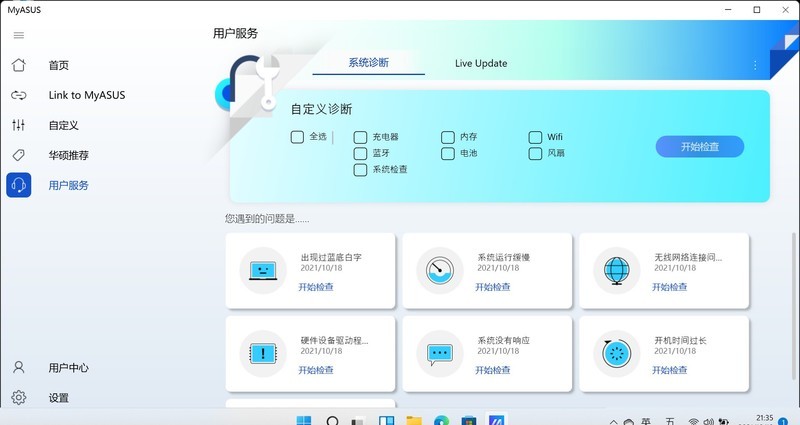Click the 系统运行缓慢 gauge icon
800x425 pixels.
440,271
